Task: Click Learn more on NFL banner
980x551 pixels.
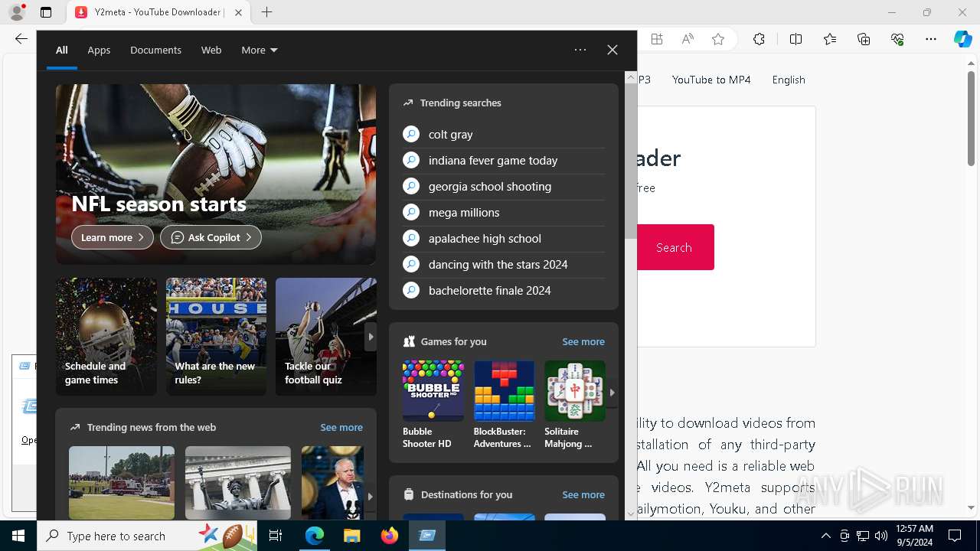Action: pos(113,237)
